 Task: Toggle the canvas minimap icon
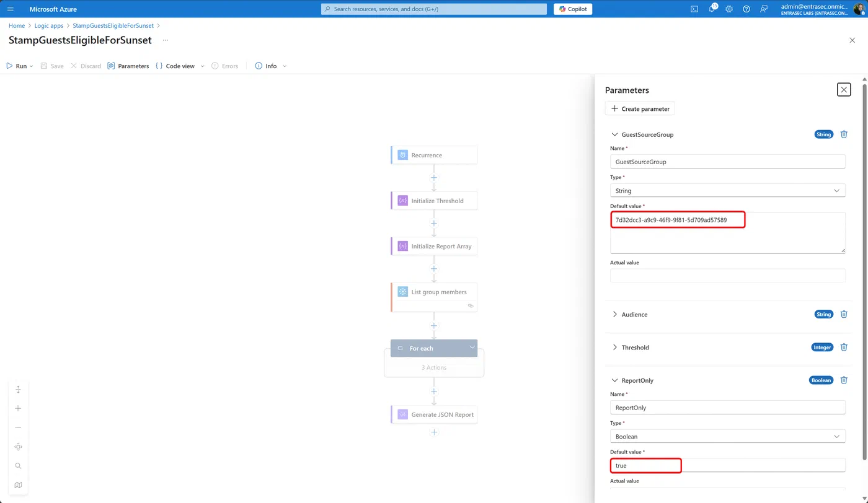[x=18, y=486]
